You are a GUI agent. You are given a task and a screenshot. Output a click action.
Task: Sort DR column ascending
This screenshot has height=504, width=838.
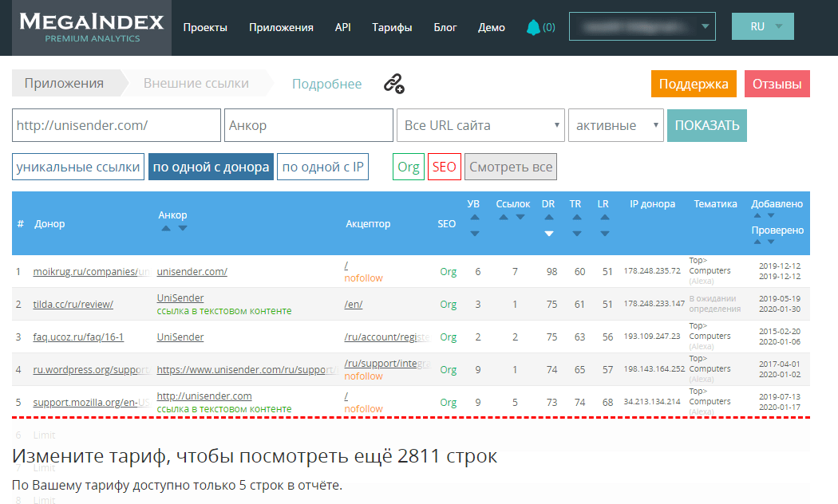[549, 217]
